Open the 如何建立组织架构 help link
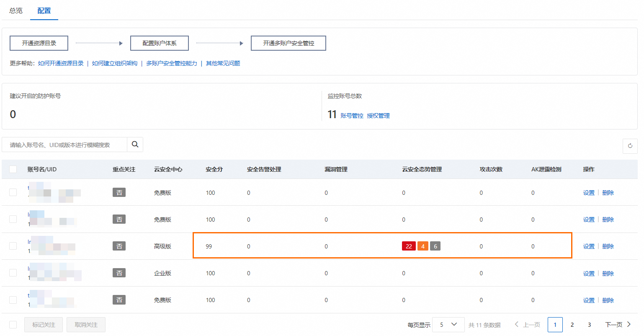Image resolution: width=644 pixels, height=336 pixels. 115,63
